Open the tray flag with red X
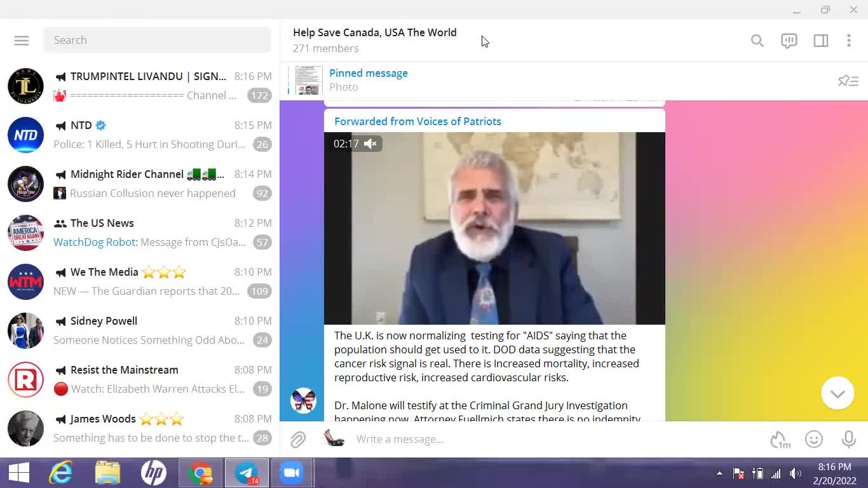This screenshot has width=868, height=488. (x=738, y=473)
